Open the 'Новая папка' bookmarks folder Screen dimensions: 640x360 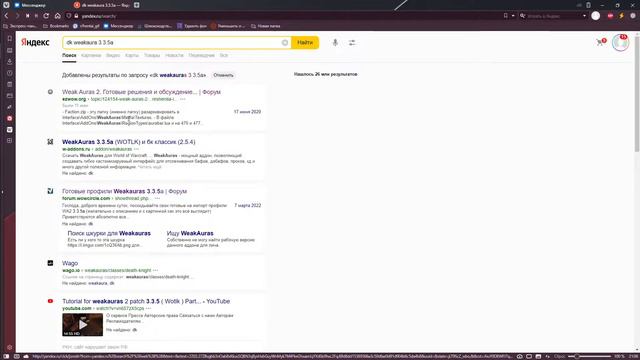[266, 26]
